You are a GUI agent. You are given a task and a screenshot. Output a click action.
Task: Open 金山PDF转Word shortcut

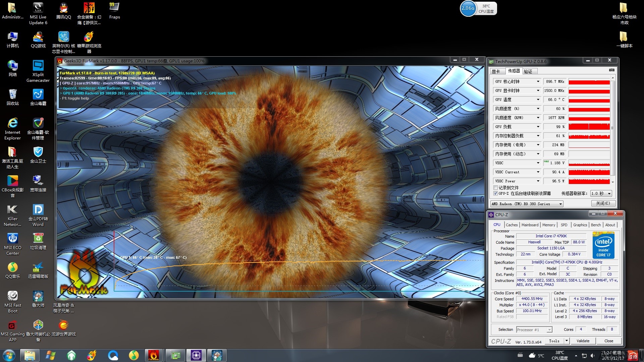click(38, 215)
